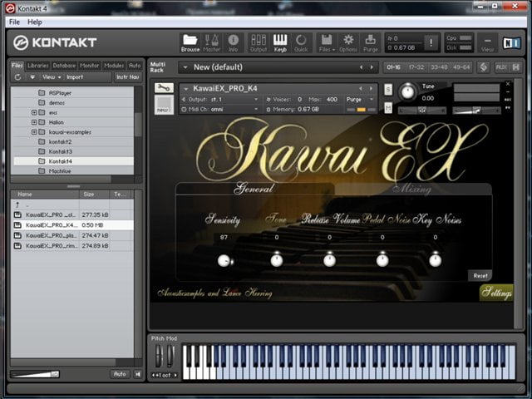
Task: Switch to the Database tab
Action: point(64,66)
